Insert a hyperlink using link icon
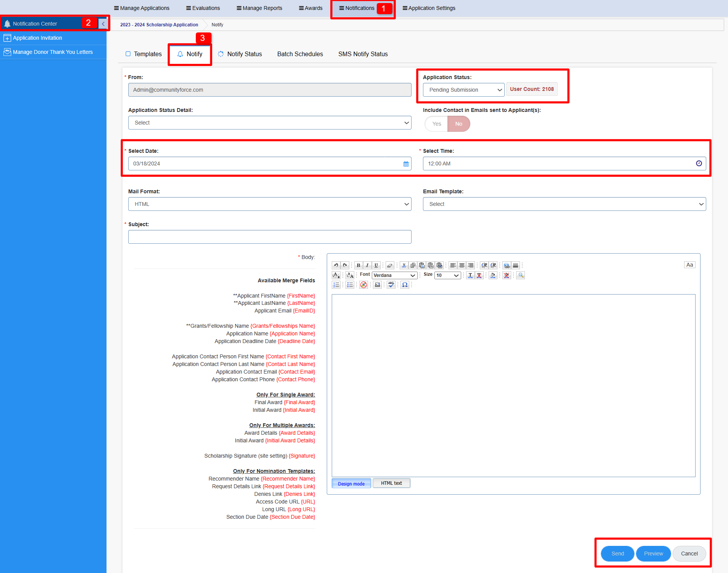Image resolution: width=728 pixels, height=573 pixels. point(507,265)
